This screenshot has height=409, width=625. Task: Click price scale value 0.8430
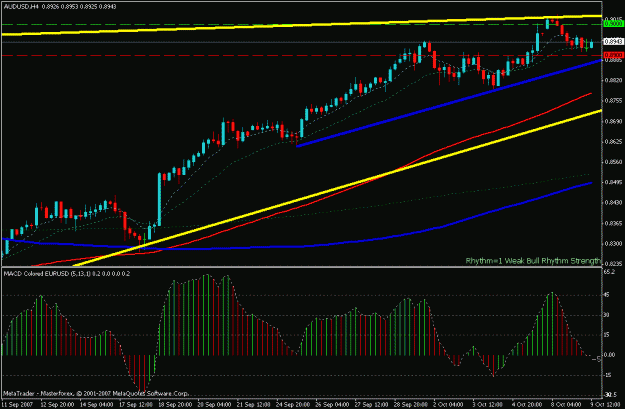tap(614, 203)
